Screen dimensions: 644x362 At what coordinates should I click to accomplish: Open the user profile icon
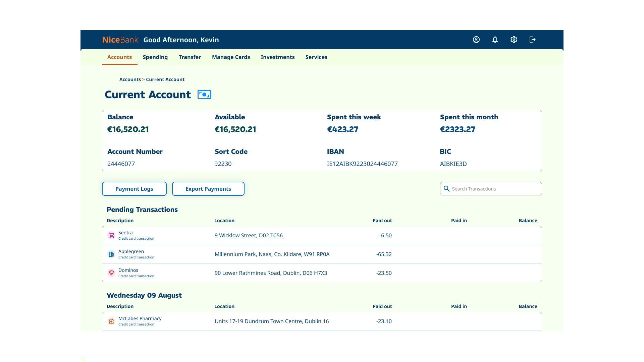476,40
